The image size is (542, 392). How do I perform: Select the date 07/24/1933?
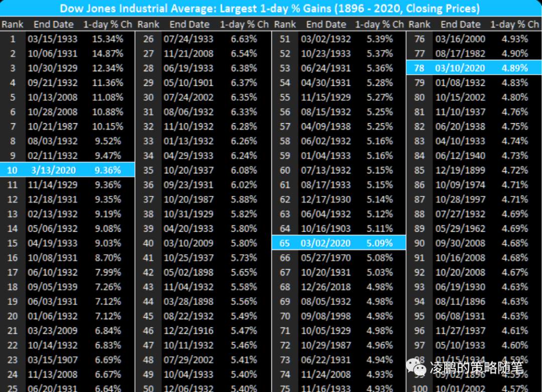[188, 39]
